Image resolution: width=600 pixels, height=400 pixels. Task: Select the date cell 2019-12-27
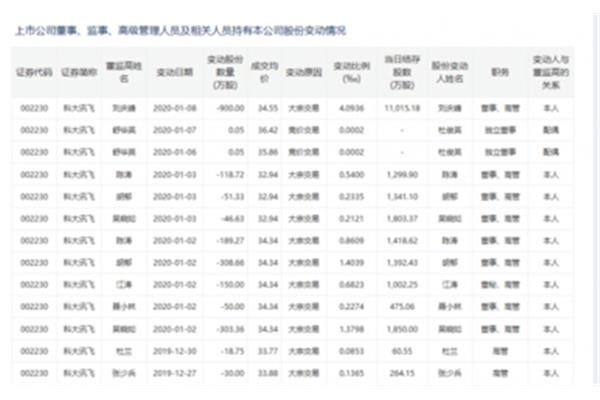pyautogui.click(x=175, y=373)
